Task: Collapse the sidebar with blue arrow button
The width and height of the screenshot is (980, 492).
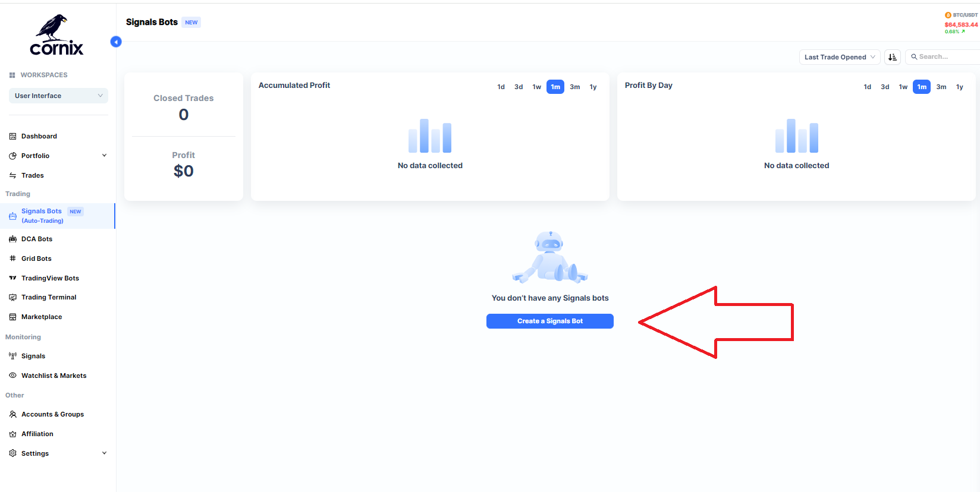Action: pyautogui.click(x=116, y=42)
